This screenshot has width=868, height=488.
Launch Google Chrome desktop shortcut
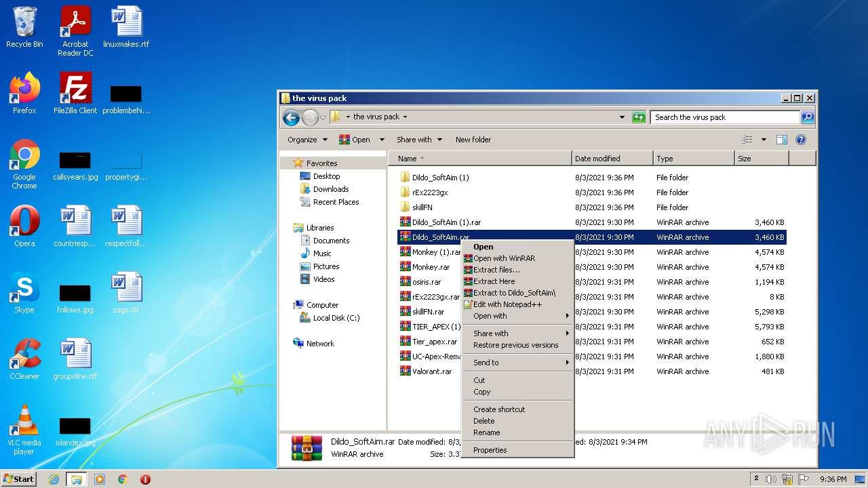24,164
